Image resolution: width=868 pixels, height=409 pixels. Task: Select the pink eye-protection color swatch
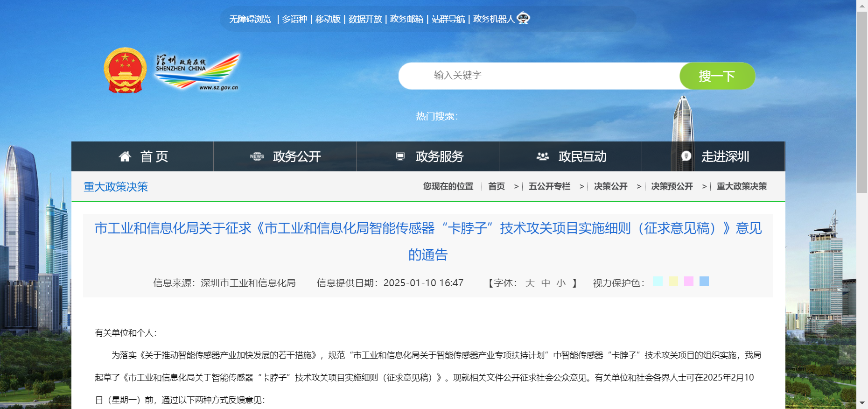pyautogui.click(x=689, y=282)
